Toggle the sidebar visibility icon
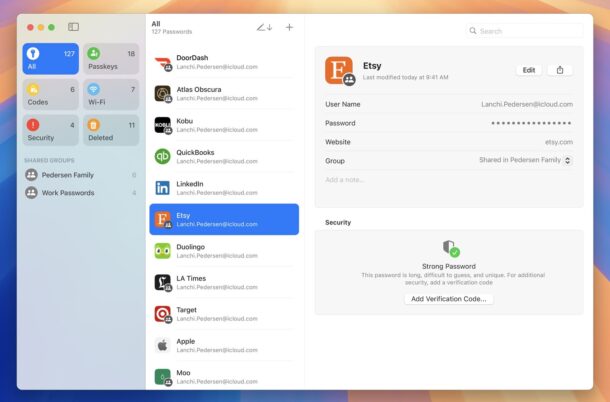 (73, 27)
